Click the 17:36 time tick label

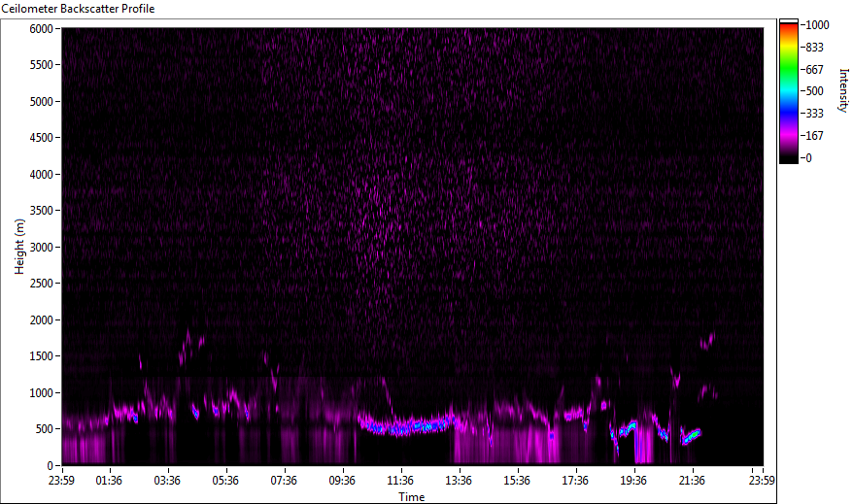pyautogui.click(x=575, y=481)
